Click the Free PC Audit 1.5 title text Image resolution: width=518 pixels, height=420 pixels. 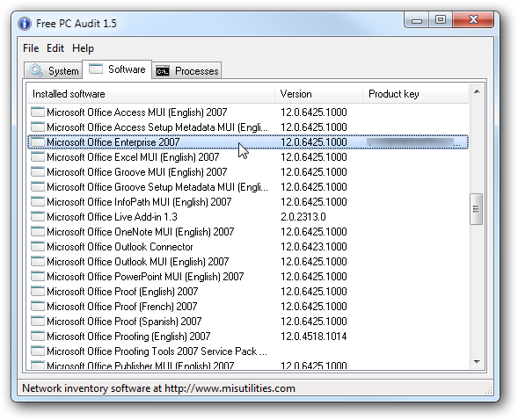pos(77,24)
